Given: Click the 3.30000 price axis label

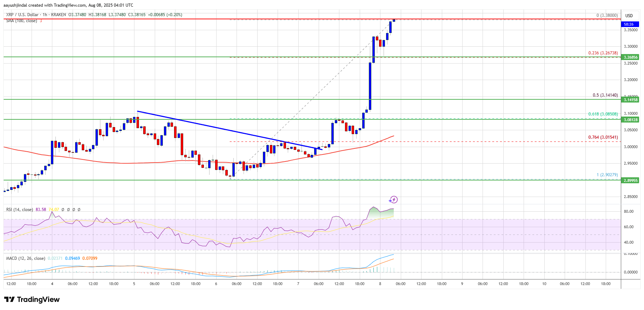Looking at the screenshot, I should tap(630, 46).
